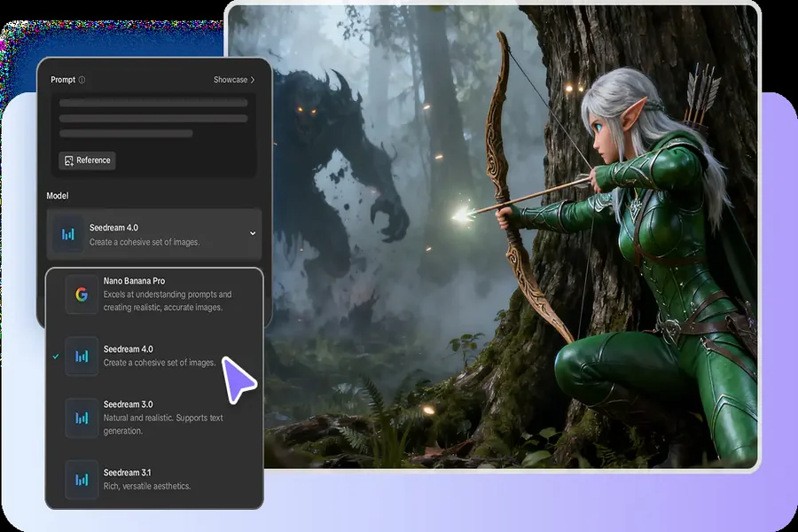
Task: Click the Seedream 4.0 icon in the options list
Action: (82, 356)
